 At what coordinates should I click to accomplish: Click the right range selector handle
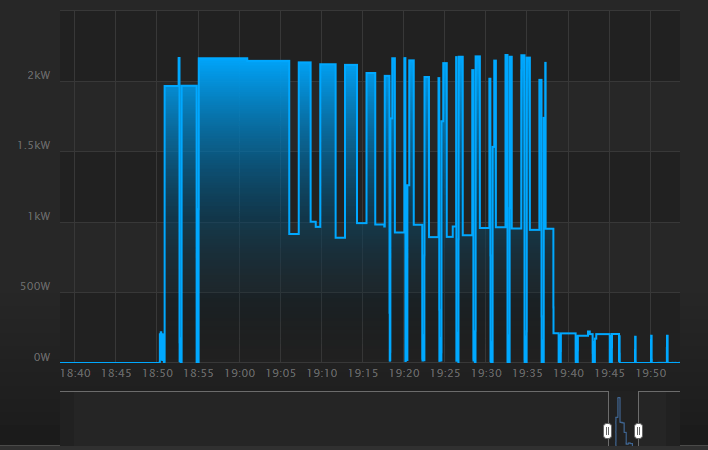(x=638, y=431)
